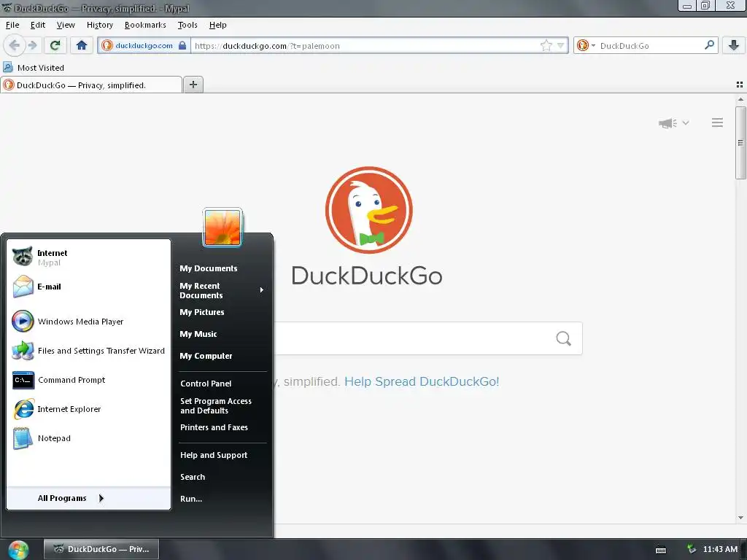This screenshot has width=747, height=560.
Task: Show the tab groups grid icon
Action: click(740, 85)
